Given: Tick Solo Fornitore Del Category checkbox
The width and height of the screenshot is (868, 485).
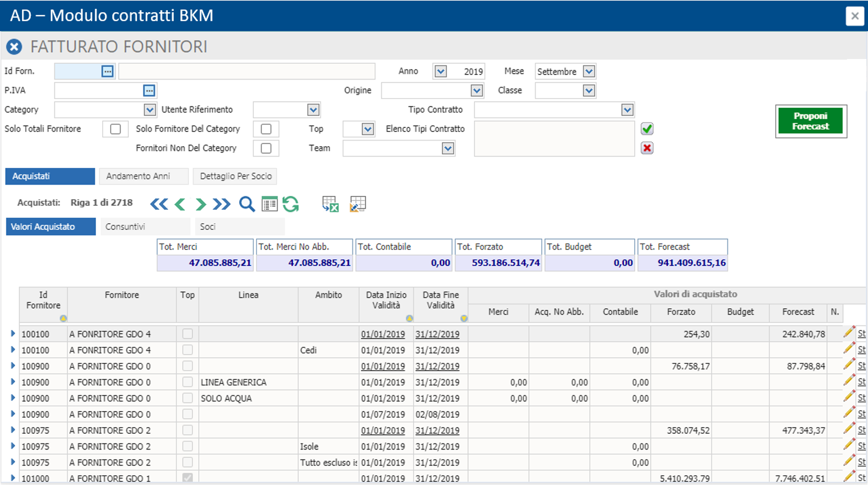Looking at the screenshot, I should coord(266,129).
